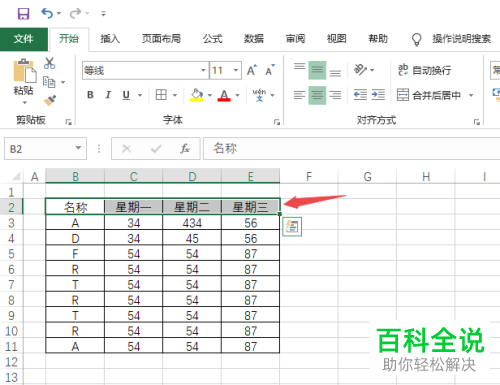Open the underline style dropdown arrow

click(140, 95)
